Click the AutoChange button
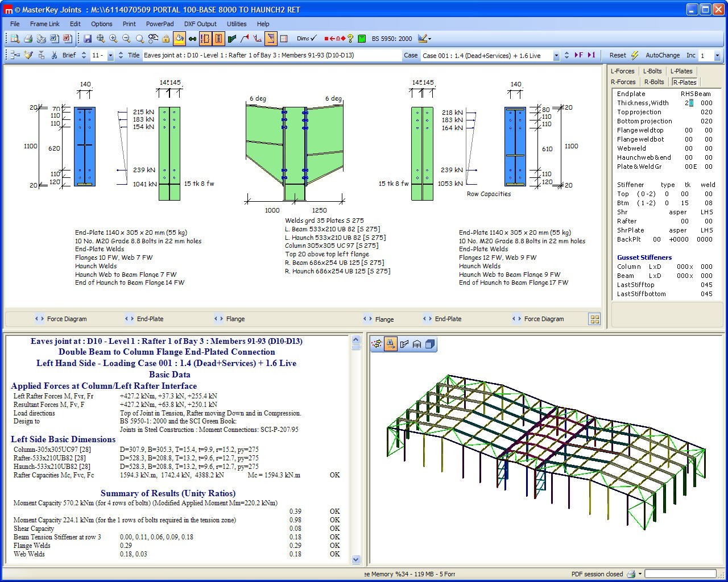The image size is (728, 582). 662,55
